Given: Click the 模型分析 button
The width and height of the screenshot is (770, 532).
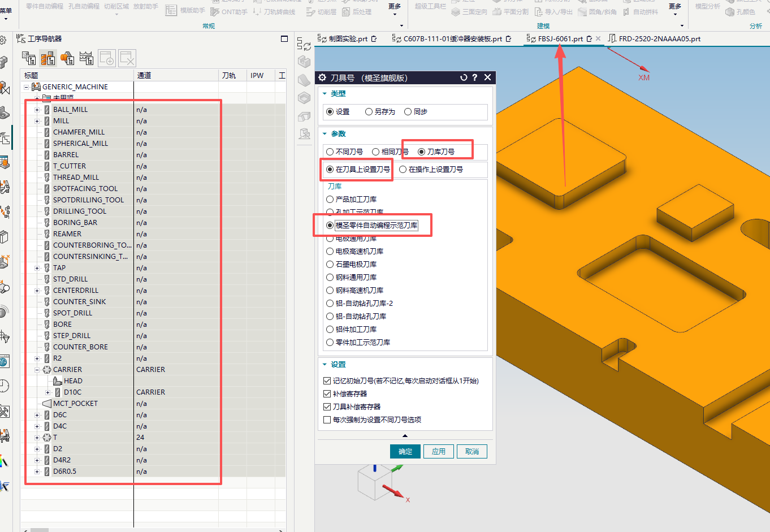Looking at the screenshot, I should tap(708, 6).
